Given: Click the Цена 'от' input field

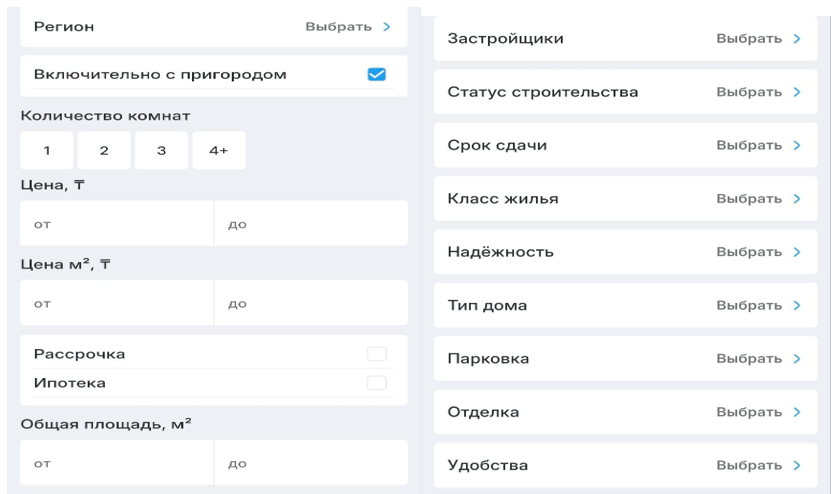Looking at the screenshot, I should [x=117, y=224].
